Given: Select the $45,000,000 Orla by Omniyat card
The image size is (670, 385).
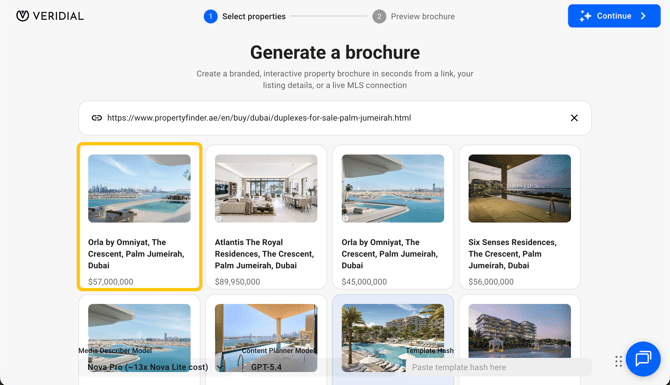Looking at the screenshot, I should click(x=393, y=217).
